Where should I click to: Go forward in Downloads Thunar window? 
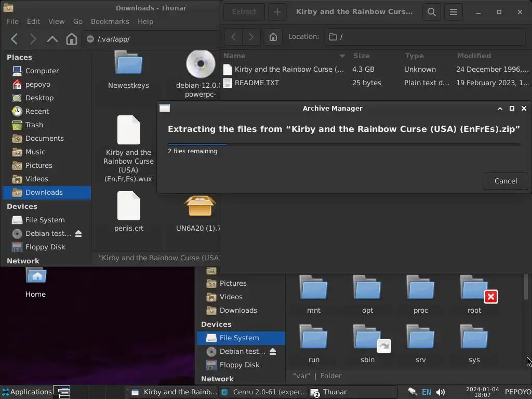tap(33, 39)
